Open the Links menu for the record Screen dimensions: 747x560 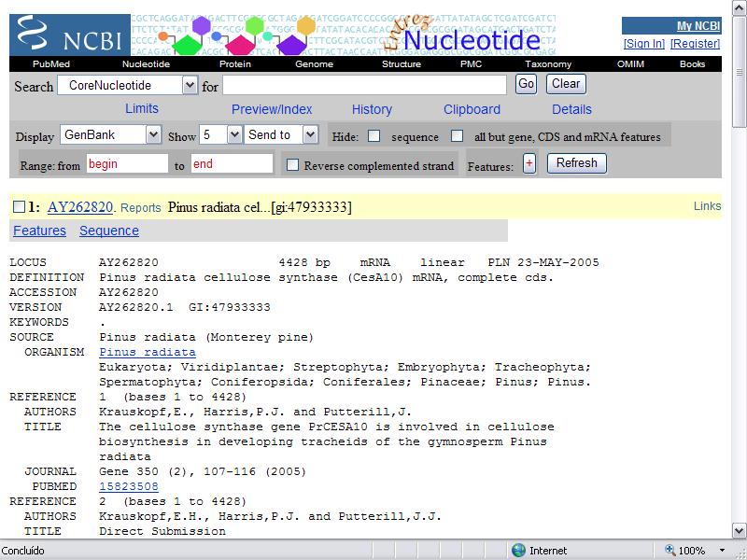point(707,205)
